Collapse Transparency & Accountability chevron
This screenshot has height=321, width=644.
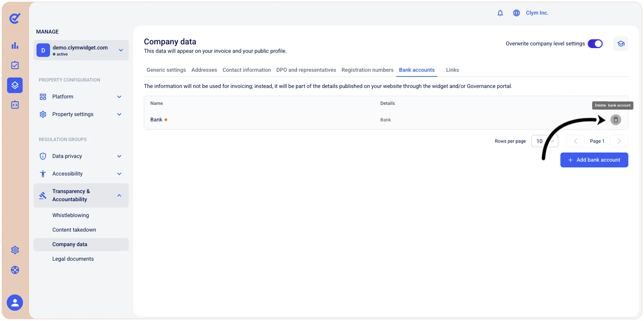(x=119, y=195)
